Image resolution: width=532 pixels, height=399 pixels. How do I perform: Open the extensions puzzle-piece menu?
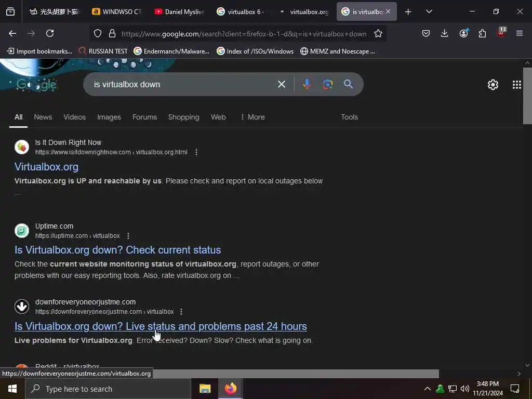[x=482, y=33]
